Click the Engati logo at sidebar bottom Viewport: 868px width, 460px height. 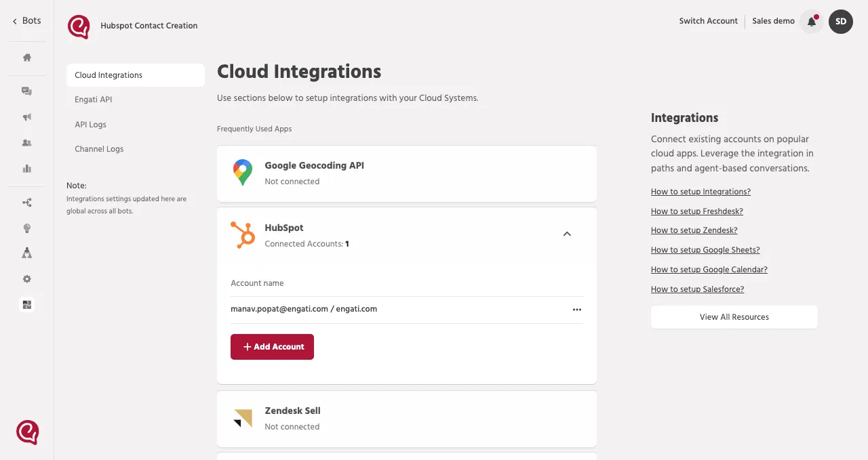click(x=28, y=432)
